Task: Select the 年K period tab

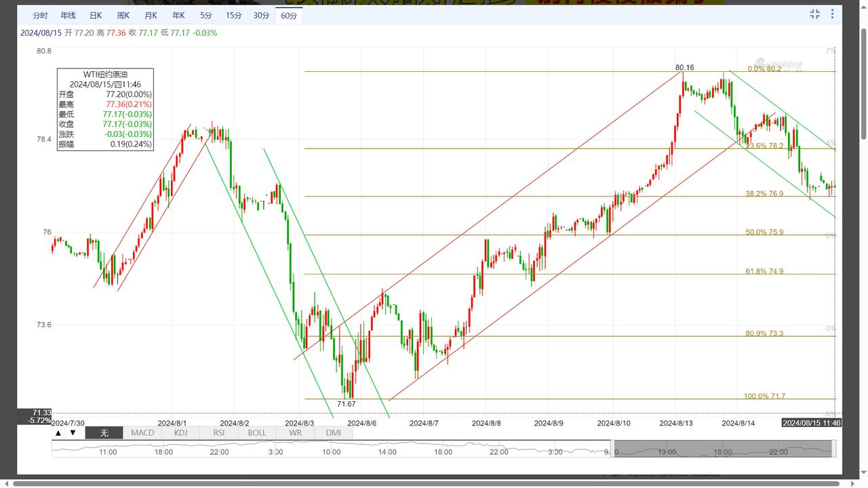Action: click(178, 15)
